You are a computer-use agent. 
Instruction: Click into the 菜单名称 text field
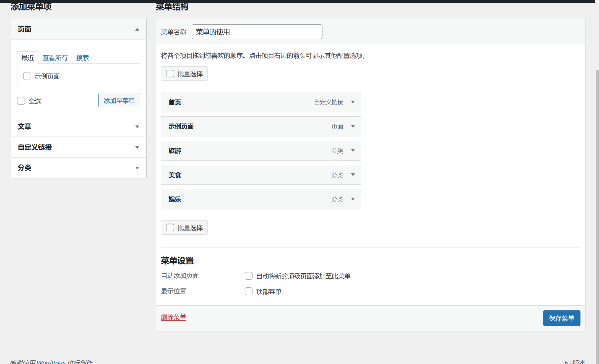point(257,32)
